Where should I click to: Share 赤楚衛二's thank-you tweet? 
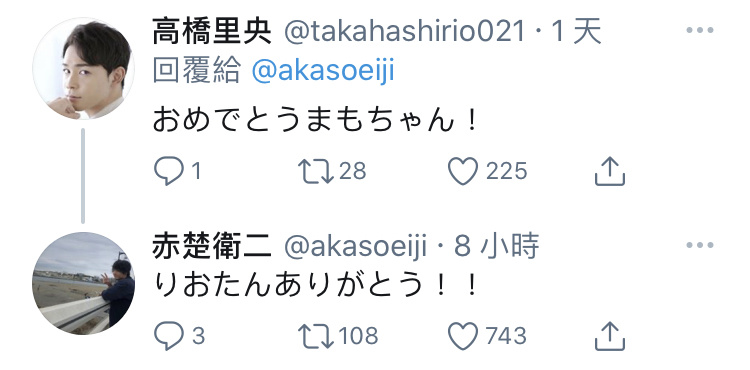click(x=610, y=336)
